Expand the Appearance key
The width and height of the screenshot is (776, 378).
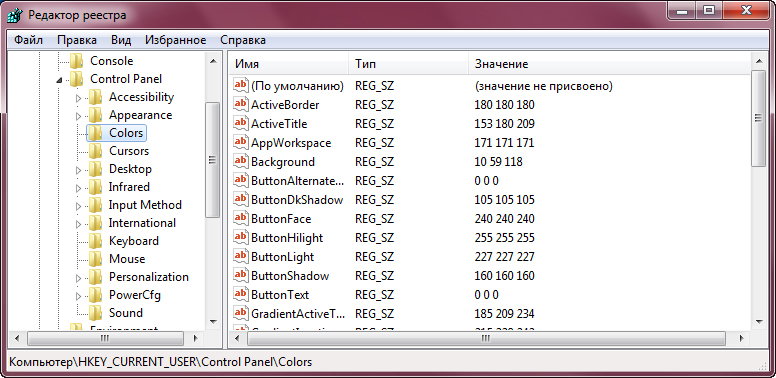78,116
